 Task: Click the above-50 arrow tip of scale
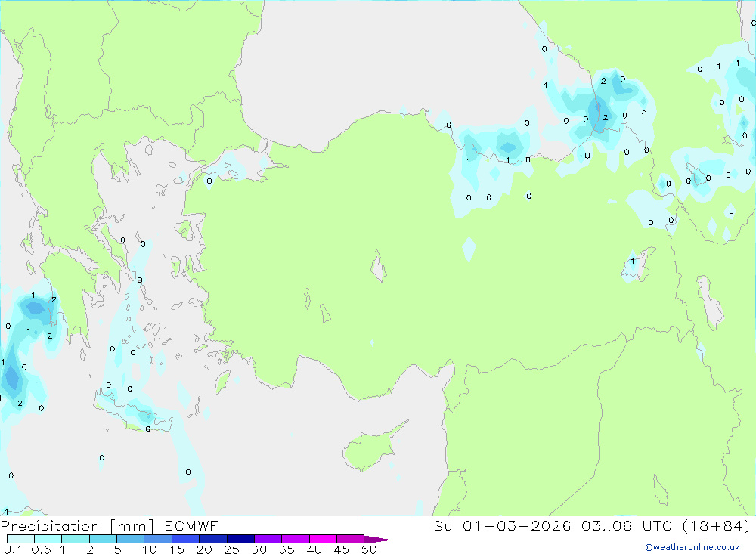(378, 539)
